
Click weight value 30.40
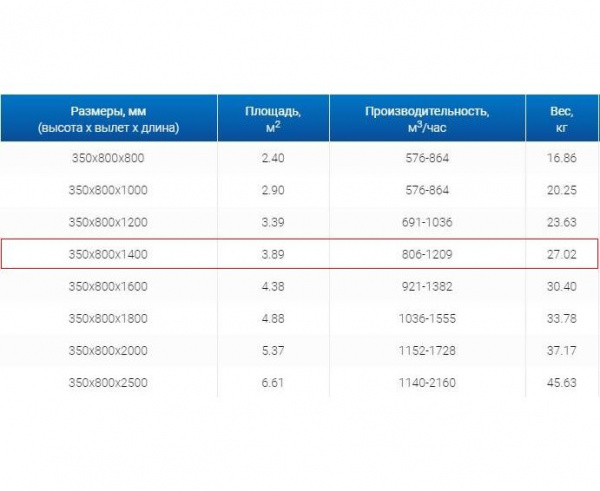point(562,287)
